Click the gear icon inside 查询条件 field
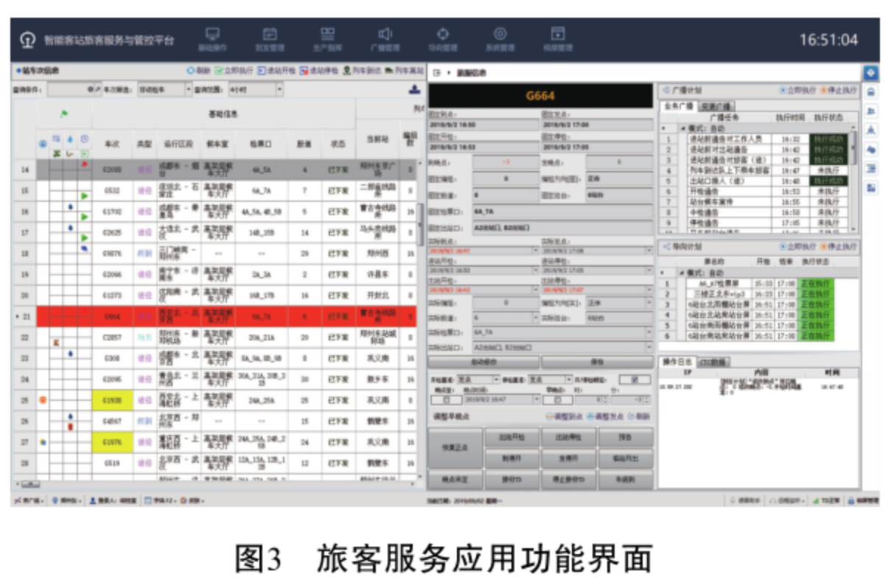 [90, 89]
